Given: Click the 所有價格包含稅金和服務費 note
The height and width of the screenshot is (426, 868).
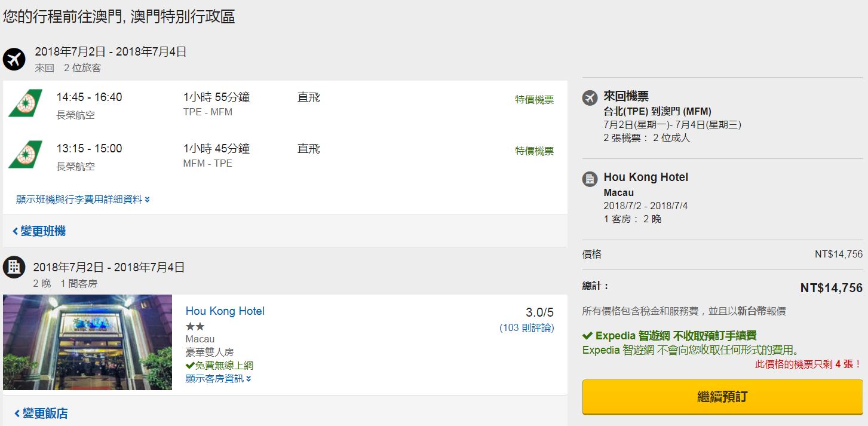Looking at the screenshot, I should 684,311.
